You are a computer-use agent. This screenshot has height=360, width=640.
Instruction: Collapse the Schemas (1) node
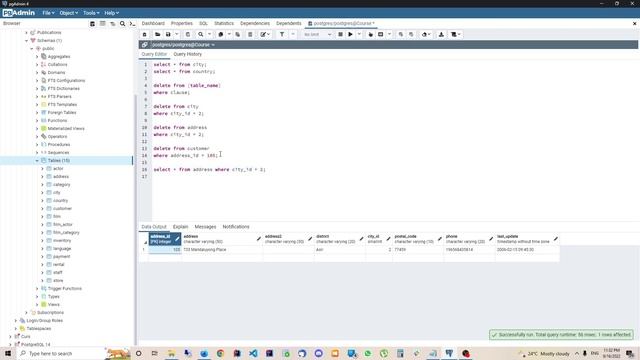[27, 40]
